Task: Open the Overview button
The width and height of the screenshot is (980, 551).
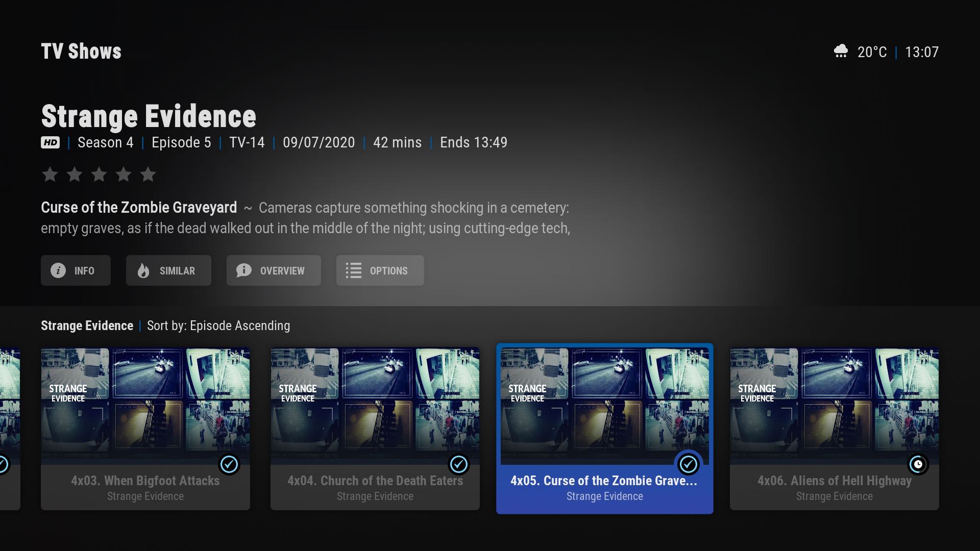Action: (x=274, y=270)
